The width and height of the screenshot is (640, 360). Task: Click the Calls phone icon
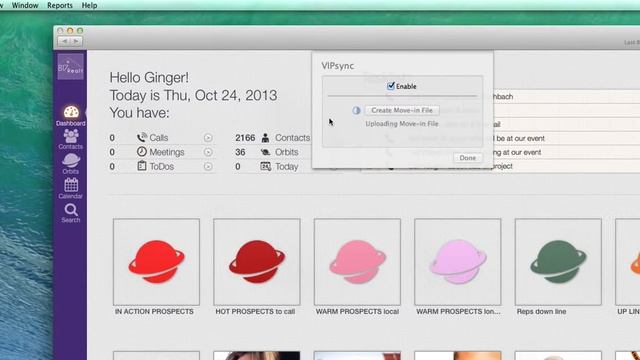tap(142, 138)
